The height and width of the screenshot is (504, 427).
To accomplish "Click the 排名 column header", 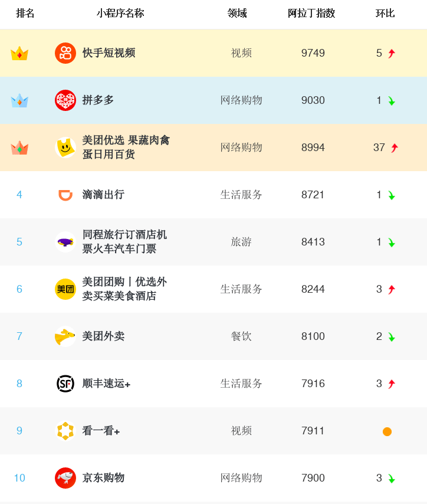I will pyautogui.click(x=25, y=14).
